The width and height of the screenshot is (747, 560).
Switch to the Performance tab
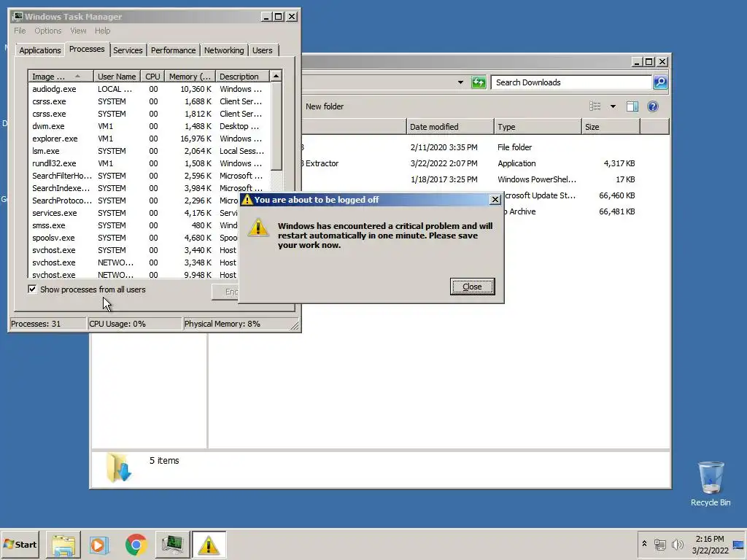pos(174,50)
